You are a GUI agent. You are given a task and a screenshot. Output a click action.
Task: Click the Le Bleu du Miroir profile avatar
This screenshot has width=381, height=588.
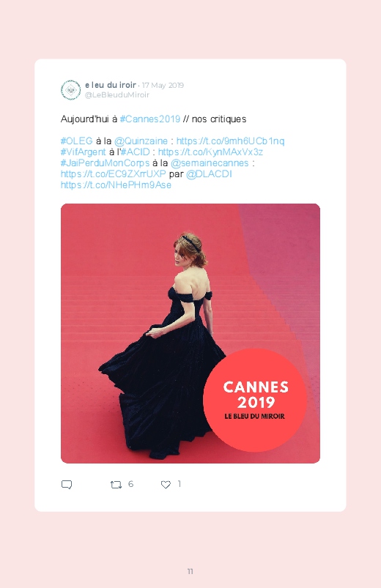[x=70, y=90]
